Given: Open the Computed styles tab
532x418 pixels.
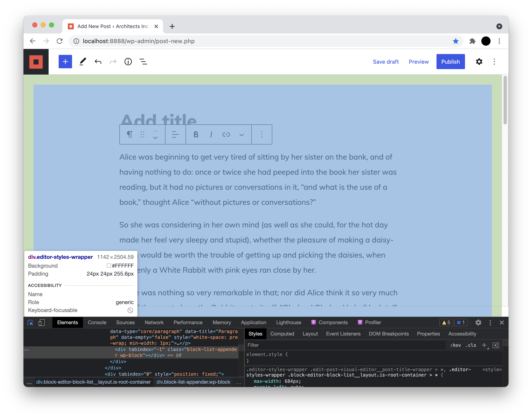Looking at the screenshot, I should 282,334.
